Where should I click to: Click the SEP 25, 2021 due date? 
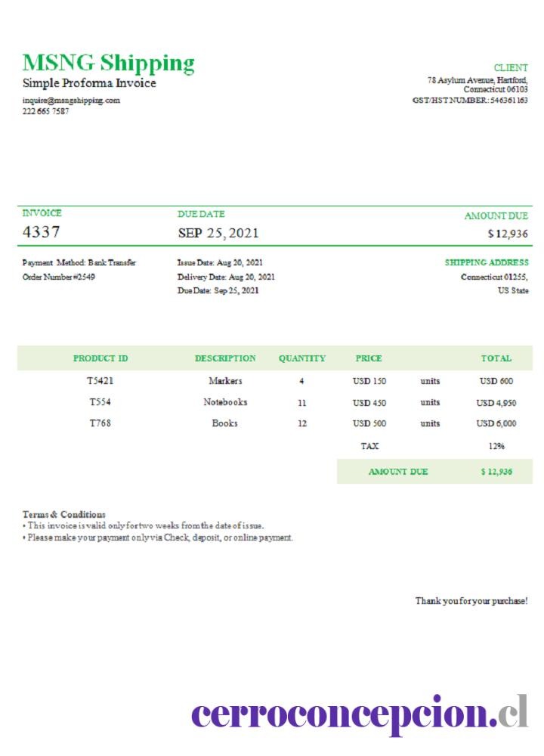[x=218, y=234]
